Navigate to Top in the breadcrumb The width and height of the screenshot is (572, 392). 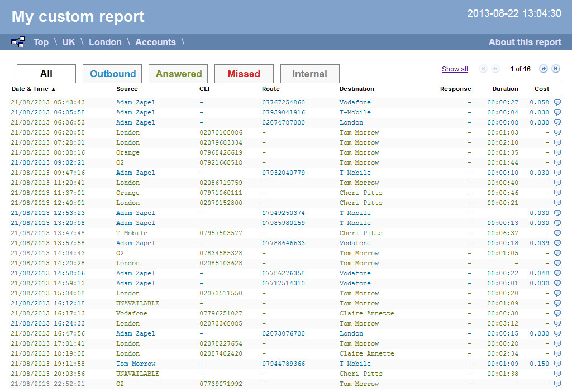coord(40,42)
